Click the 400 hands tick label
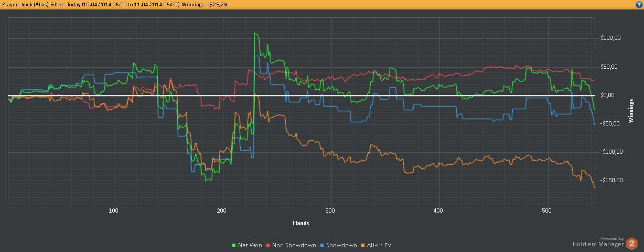 [x=438, y=210]
